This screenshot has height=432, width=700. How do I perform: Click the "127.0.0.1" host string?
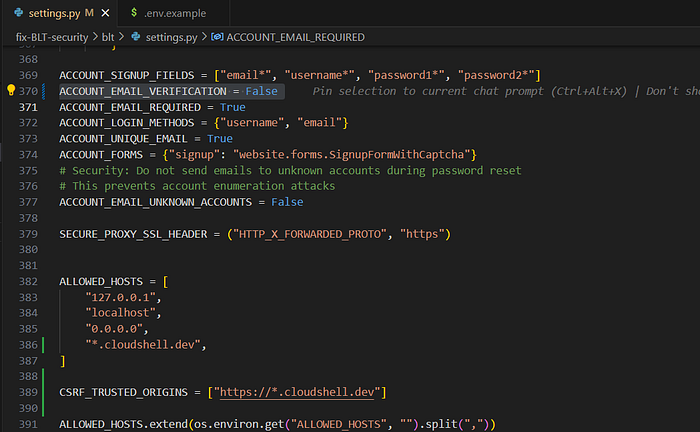coord(120,297)
